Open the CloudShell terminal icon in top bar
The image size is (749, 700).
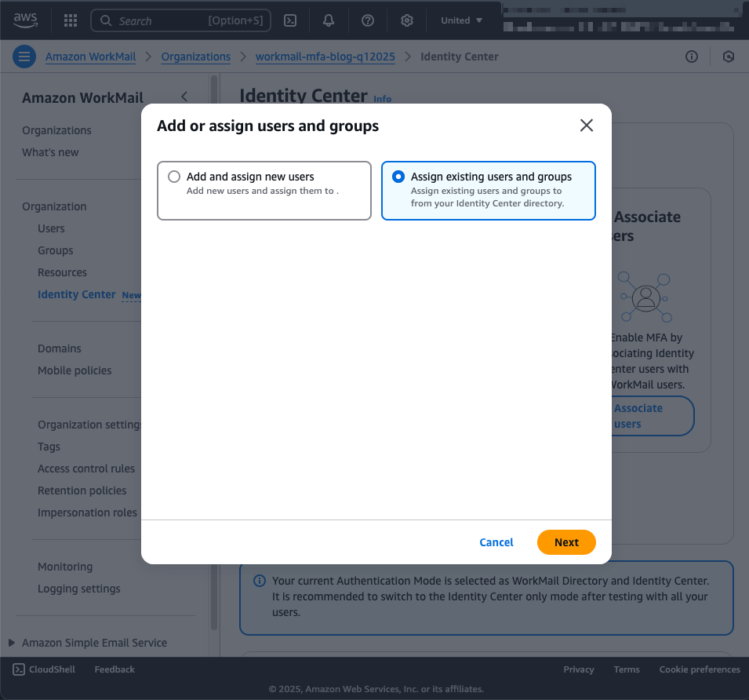289,20
